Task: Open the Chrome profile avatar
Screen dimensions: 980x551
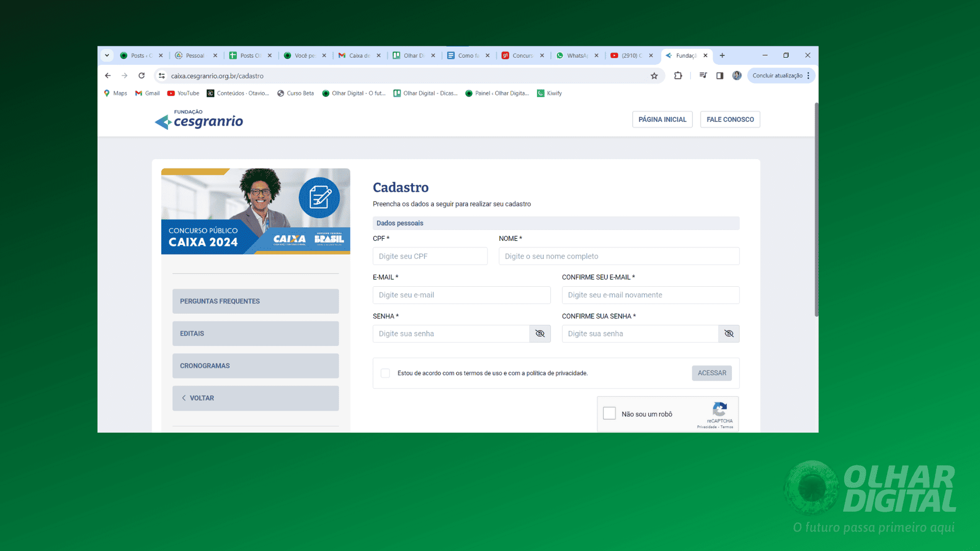Action: (737, 76)
